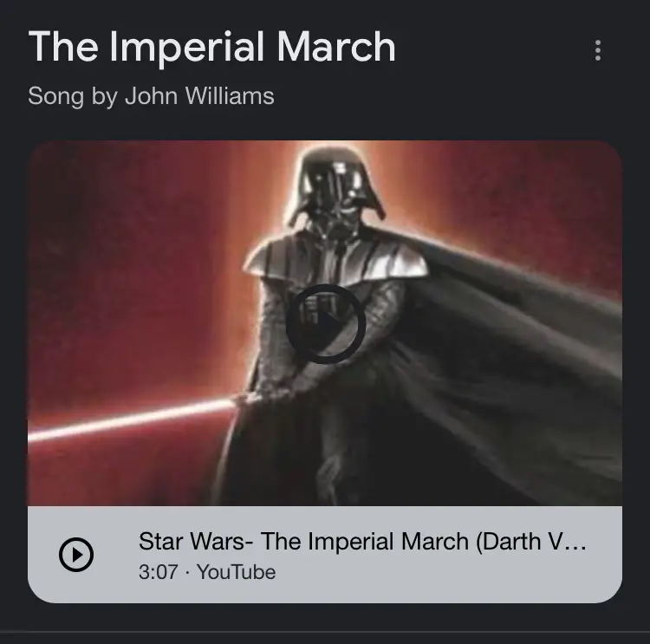
Task: Select The Imperial March heading
Action: coord(211,47)
